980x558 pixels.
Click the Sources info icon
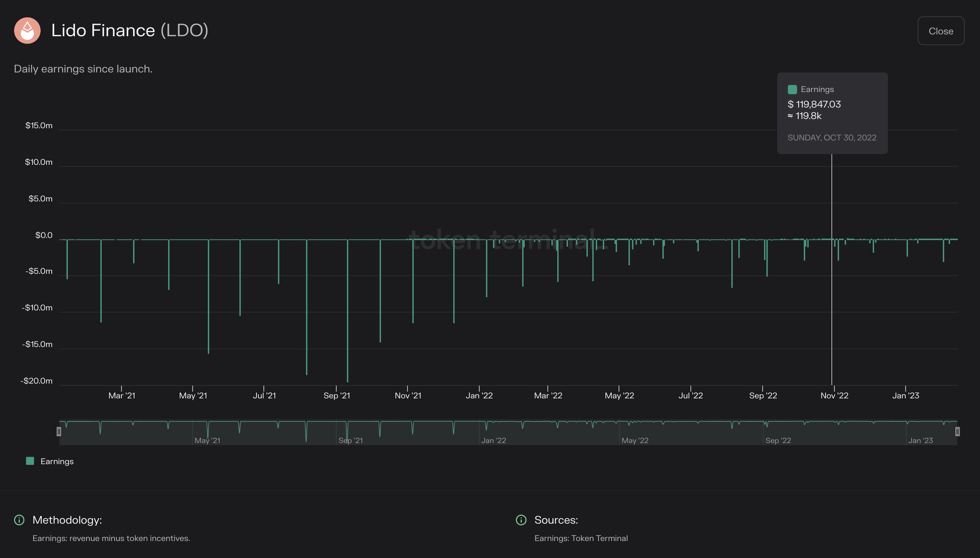pos(521,520)
